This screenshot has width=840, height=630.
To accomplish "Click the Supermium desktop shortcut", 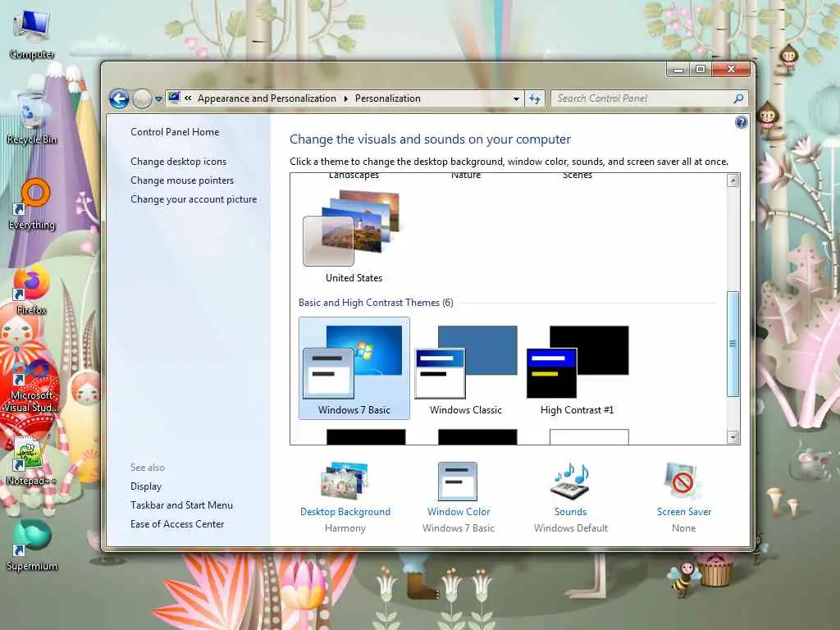I will 32,546.
